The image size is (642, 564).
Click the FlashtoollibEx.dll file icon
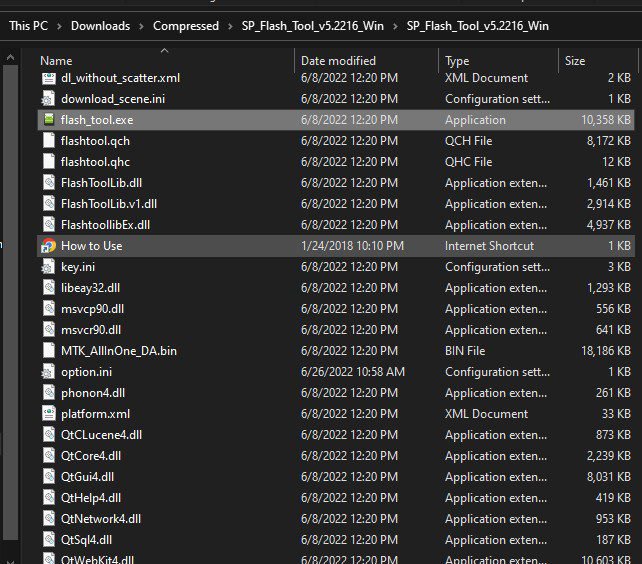pyautogui.click(x=49, y=224)
